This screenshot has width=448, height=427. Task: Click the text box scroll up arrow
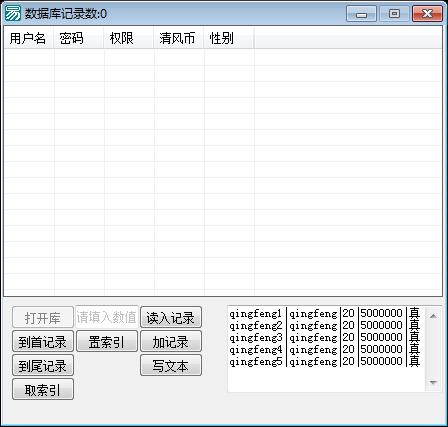tap(433, 315)
